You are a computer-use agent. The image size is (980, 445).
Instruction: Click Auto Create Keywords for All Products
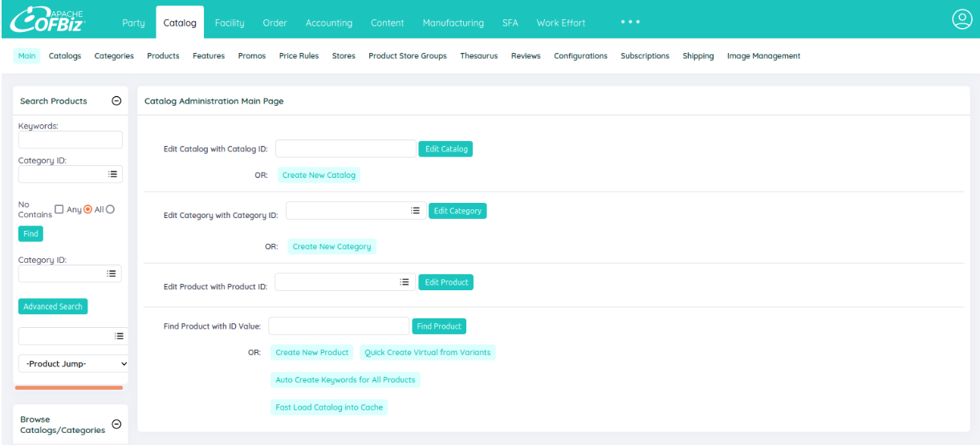click(345, 379)
